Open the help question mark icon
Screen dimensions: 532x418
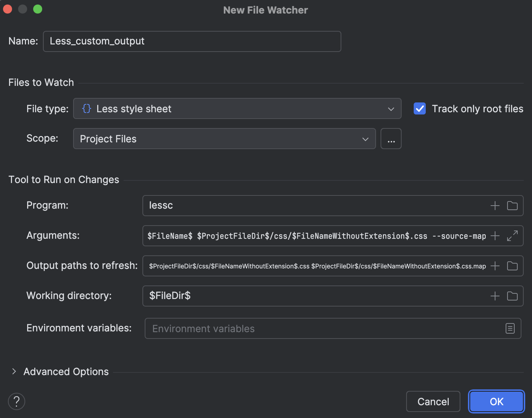[16, 401]
